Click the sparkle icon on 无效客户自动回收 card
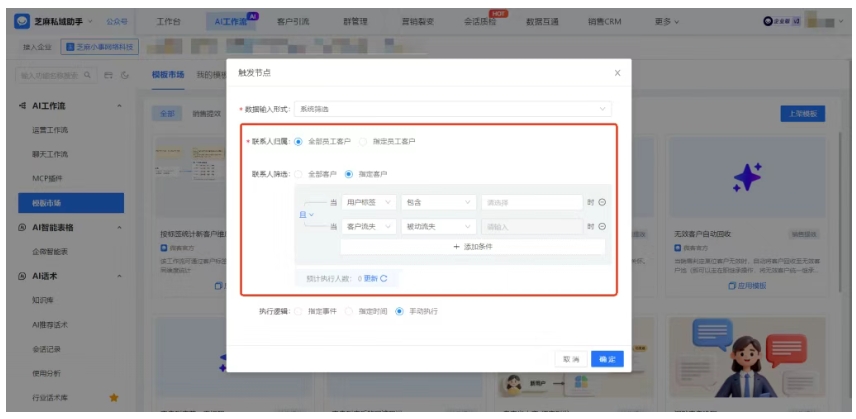Viewport: 856px width, 419px height. tap(747, 177)
